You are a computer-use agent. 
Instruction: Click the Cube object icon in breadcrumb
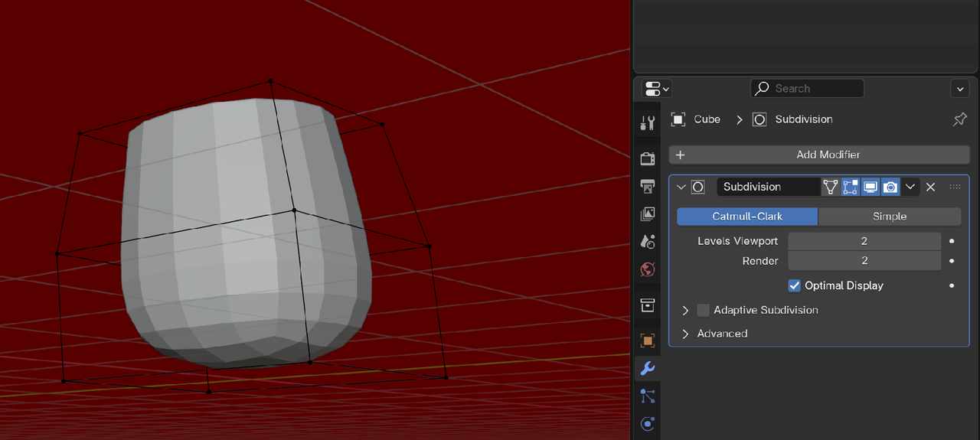(x=678, y=119)
